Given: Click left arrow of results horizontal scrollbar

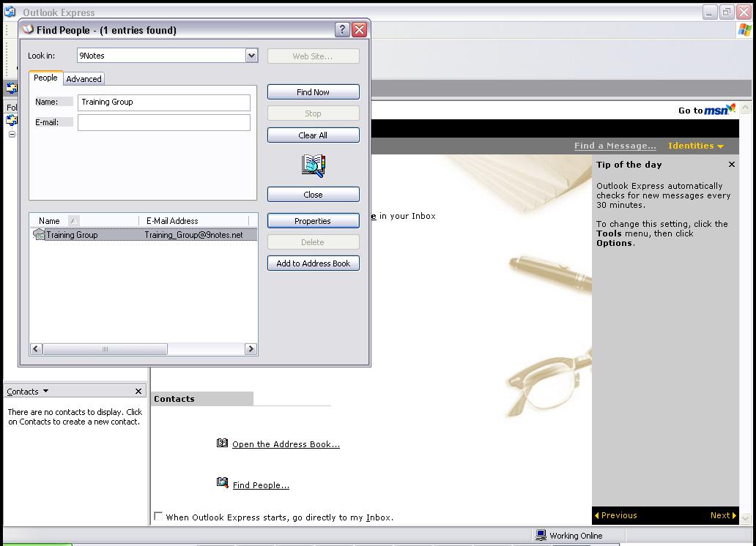Looking at the screenshot, I should (36, 349).
